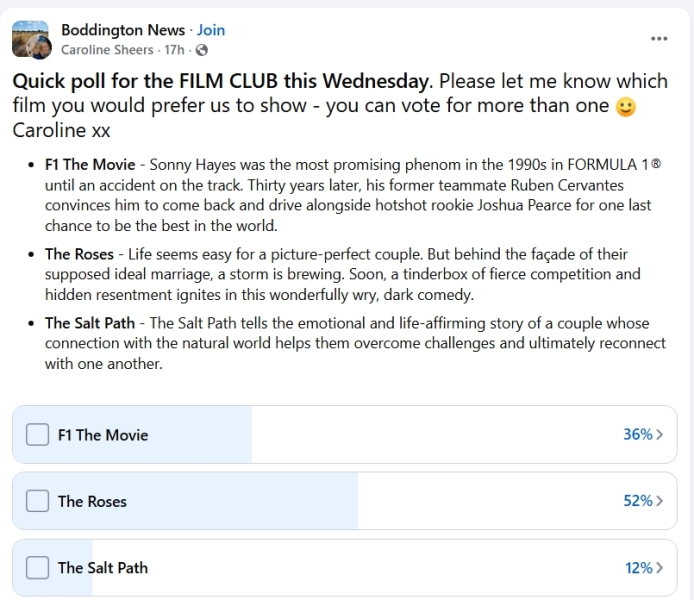Check The Roses poll checkbox
The image size is (694, 600).
point(37,501)
